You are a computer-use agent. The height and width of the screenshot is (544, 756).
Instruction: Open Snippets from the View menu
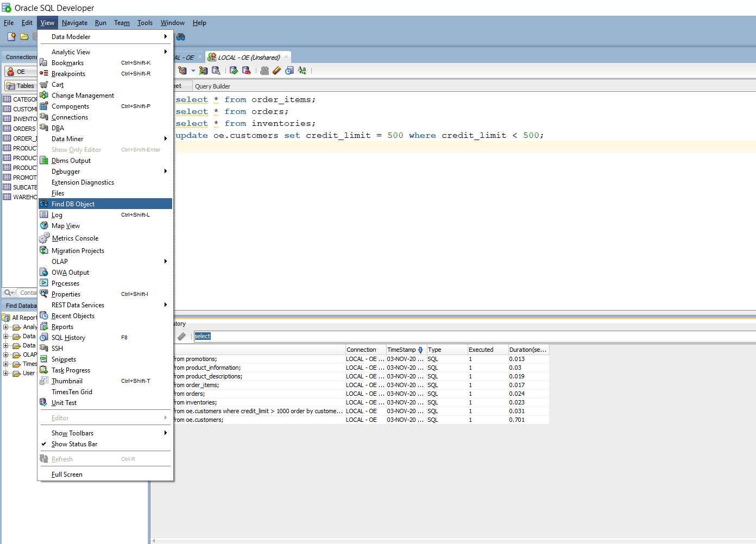click(x=105, y=359)
